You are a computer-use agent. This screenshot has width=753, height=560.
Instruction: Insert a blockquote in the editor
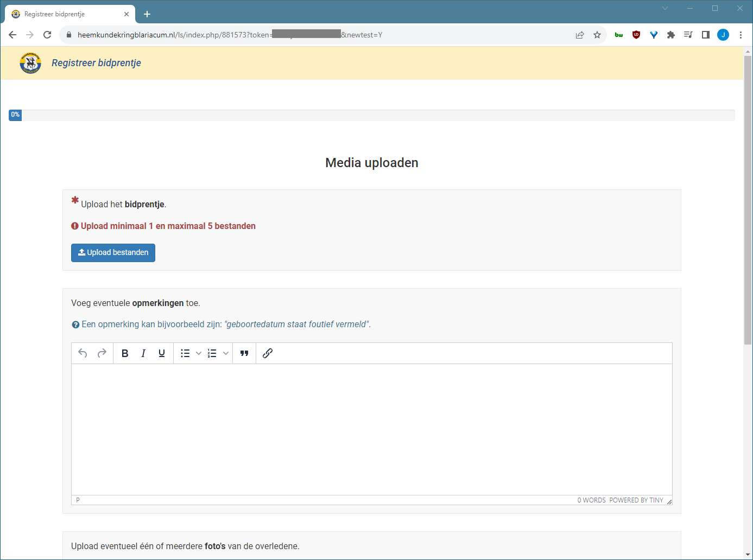[x=244, y=353]
